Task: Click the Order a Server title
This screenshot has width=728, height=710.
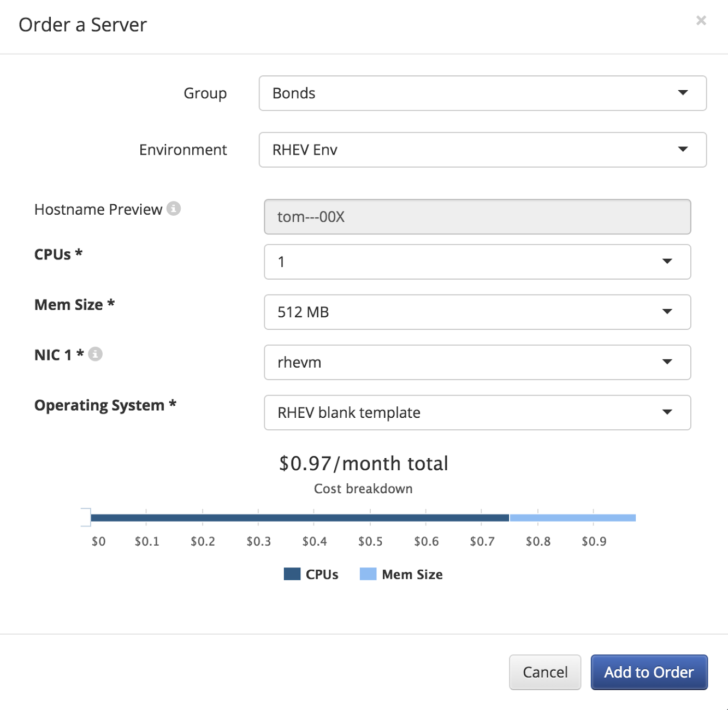Action: point(82,25)
